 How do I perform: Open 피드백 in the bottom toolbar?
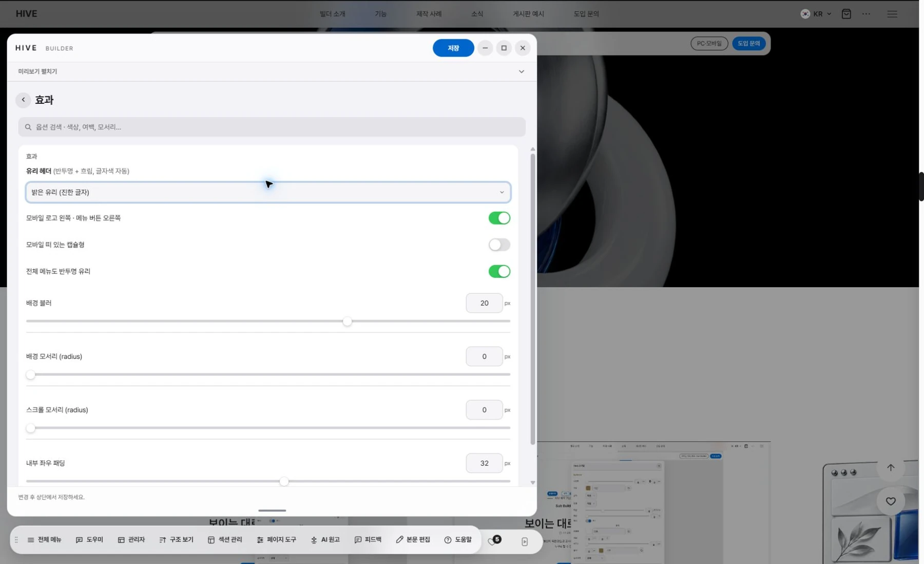(368, 540)
